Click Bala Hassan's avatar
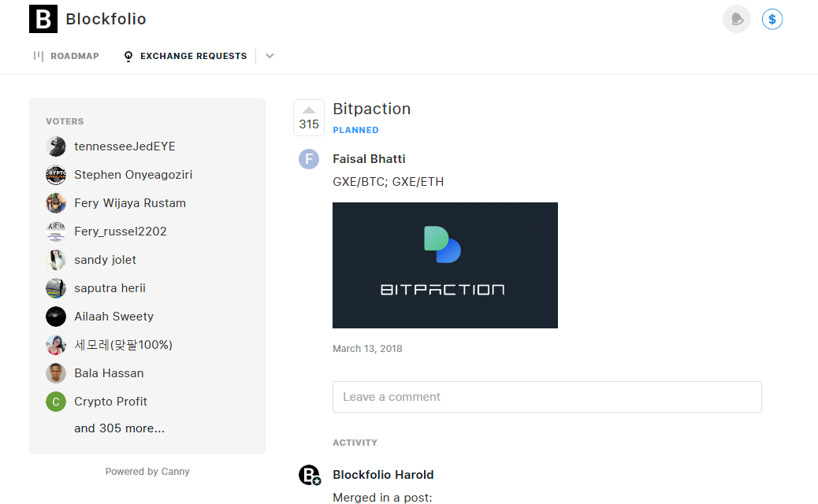 [x=56, y=373]
